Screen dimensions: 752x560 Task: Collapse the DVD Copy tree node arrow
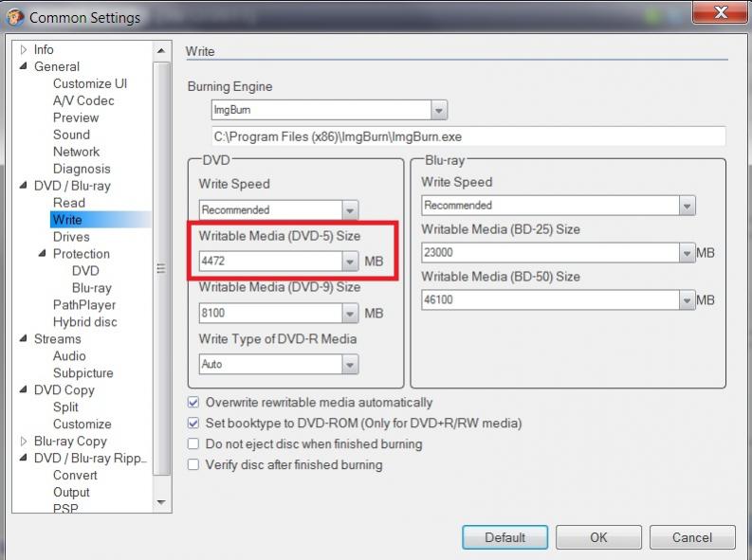click(x=23, y=389)
